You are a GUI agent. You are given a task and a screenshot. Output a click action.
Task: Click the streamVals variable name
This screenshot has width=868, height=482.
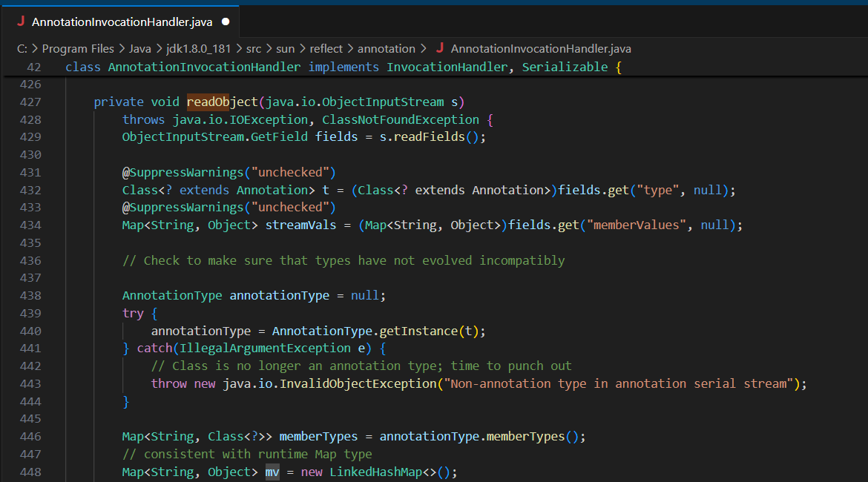click(x=300, y=225)
